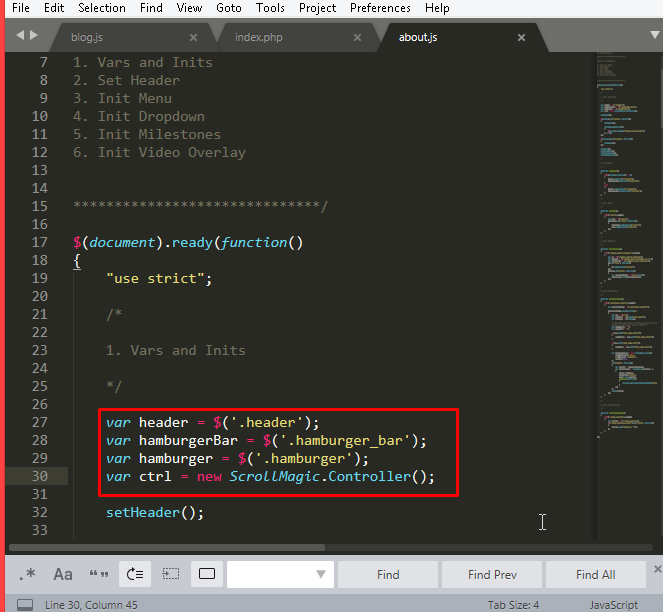This screenshot has height=612, width=663.
Task: Close the index.php tab
Action: pyautogui.click(x=357, y=38)
